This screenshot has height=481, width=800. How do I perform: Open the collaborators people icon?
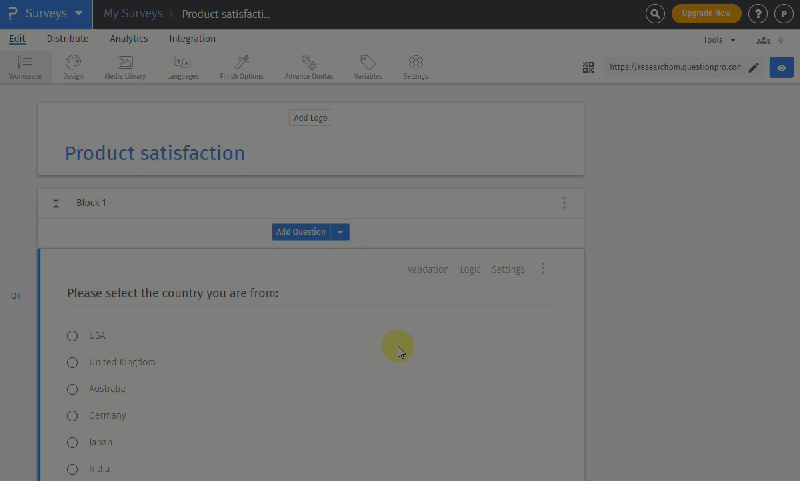pos(763,40)
